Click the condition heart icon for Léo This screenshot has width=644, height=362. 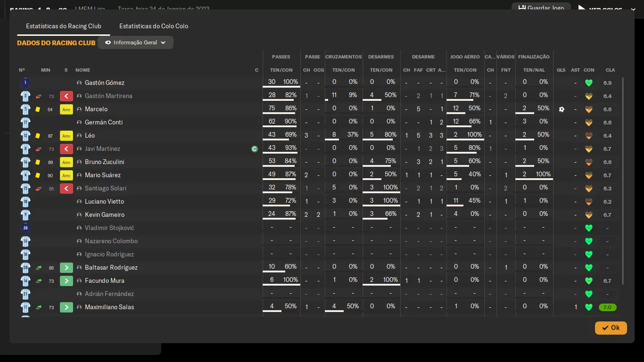tap(588, 136)
